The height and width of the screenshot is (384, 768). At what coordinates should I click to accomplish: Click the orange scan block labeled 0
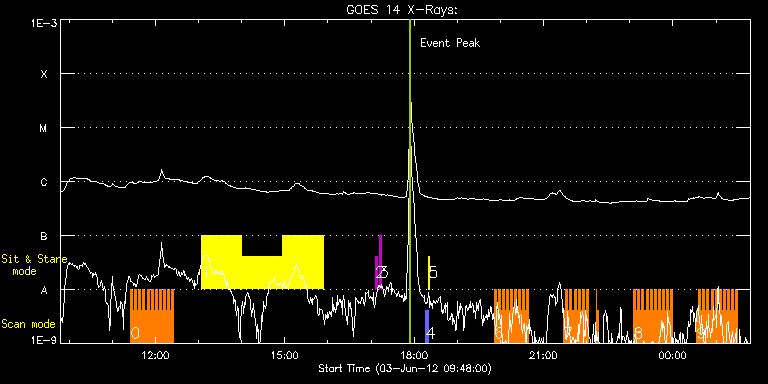click(152, 316)
